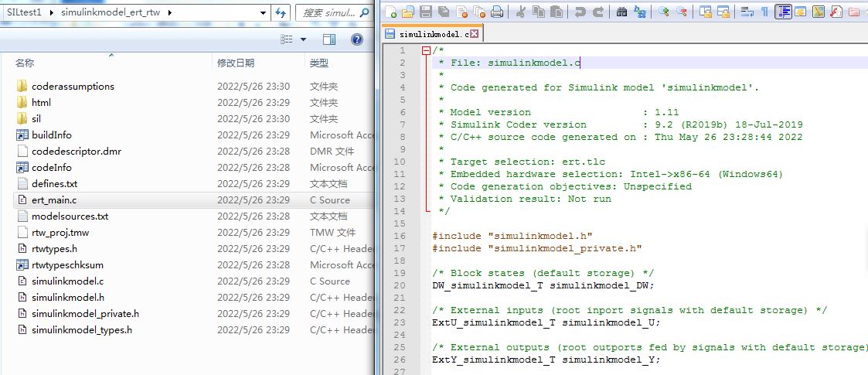Print the current document
Viewport: 868px width, 375px height.
point(496,11)
